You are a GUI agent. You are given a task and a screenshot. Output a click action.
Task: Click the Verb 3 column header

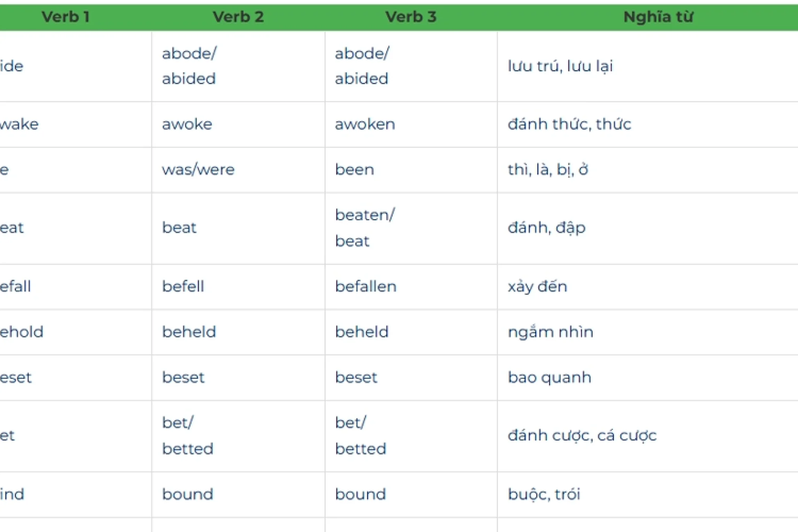pos(411,17)
